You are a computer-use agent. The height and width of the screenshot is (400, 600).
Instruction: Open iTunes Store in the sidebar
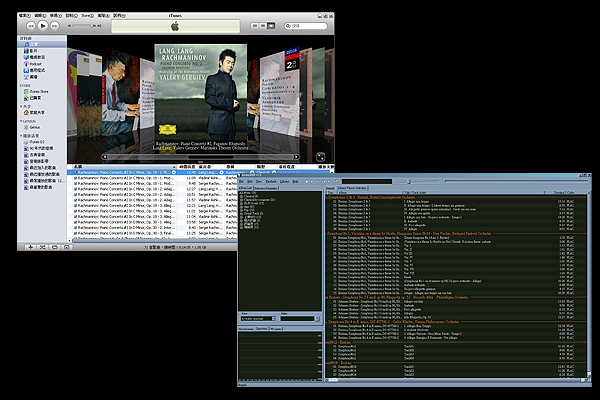[x=36, y=91]
